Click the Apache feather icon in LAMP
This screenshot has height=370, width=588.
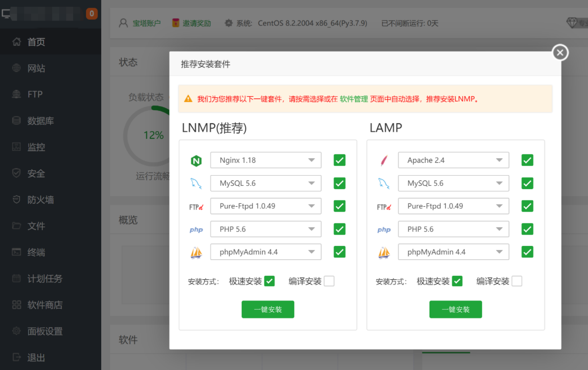click(384, 160)
